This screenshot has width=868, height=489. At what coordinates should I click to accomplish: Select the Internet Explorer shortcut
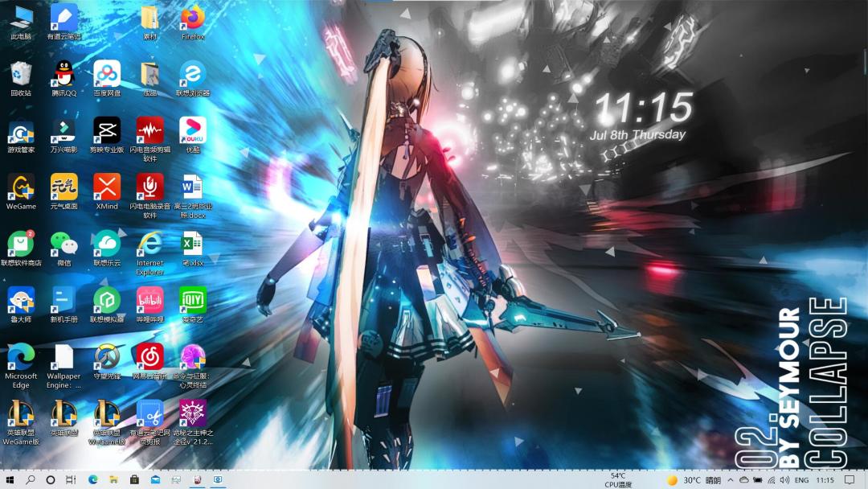tap(150, 253)
